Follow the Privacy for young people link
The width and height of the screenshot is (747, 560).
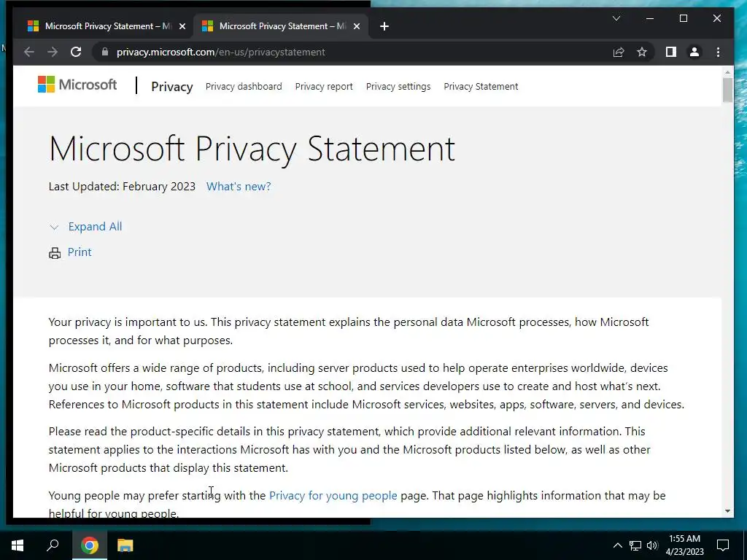[333, 495]
